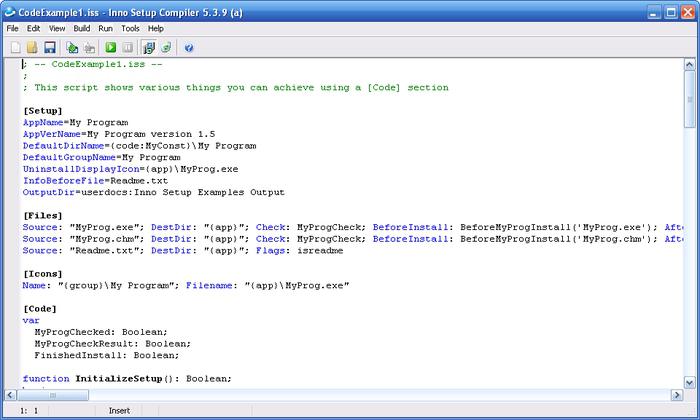This screenshot has width=700, height=420.
Task: Click the AppName=My Program line
Action: click(x=76, y=122)
